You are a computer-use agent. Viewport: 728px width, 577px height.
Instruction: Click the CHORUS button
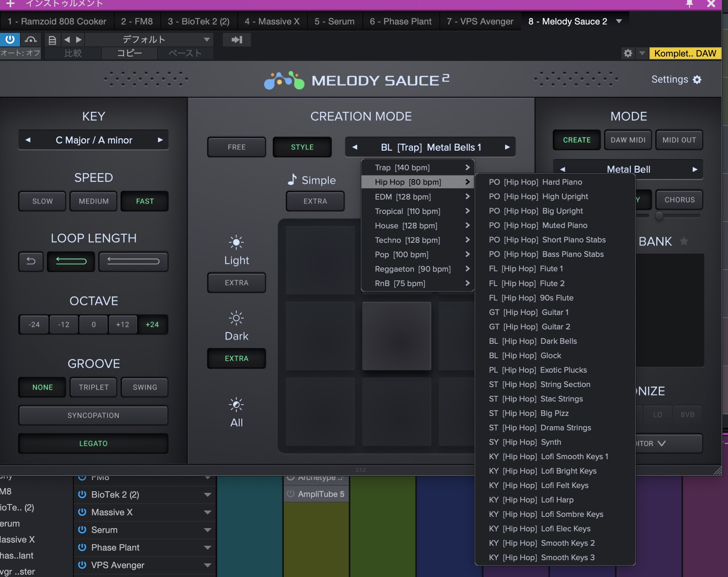(679, 200)
